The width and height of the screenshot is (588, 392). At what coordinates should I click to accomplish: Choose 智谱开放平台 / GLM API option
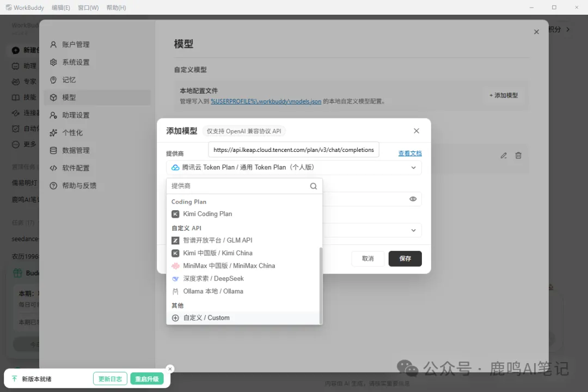(244, 240)
